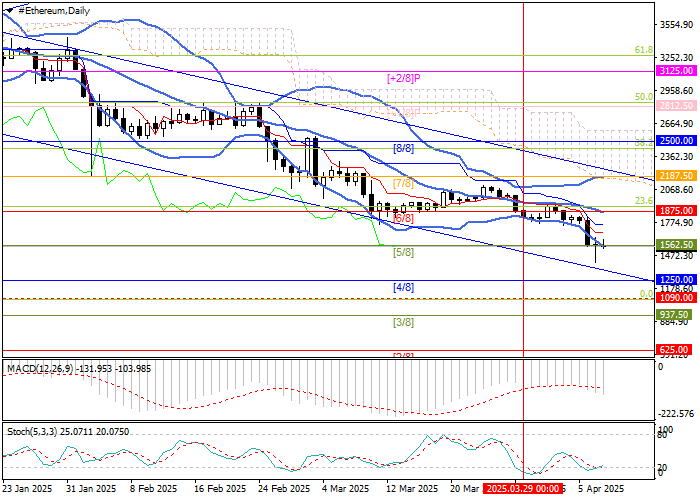Screen dimensions: 700x500
Task: Select the 1875.00 red price tag
Action: tap(676, 211)
